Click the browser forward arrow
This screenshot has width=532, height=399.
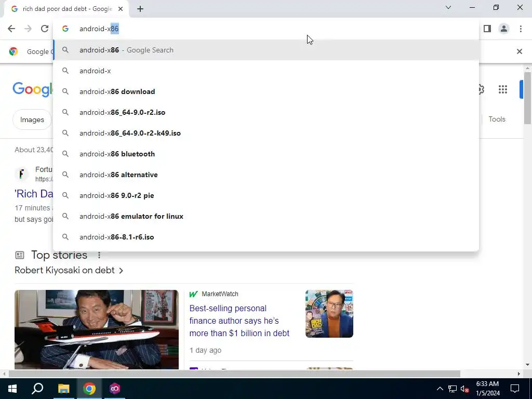click(x=28, y=29)
